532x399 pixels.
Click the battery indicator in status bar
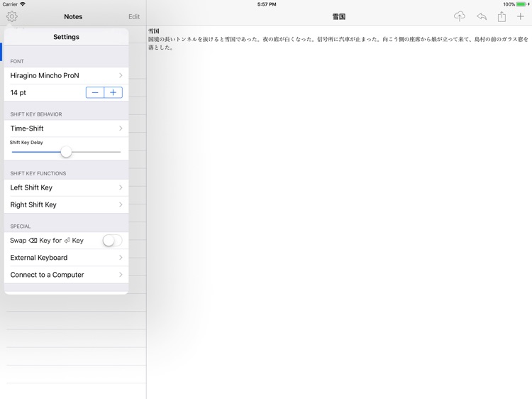(x=522, y=4)
